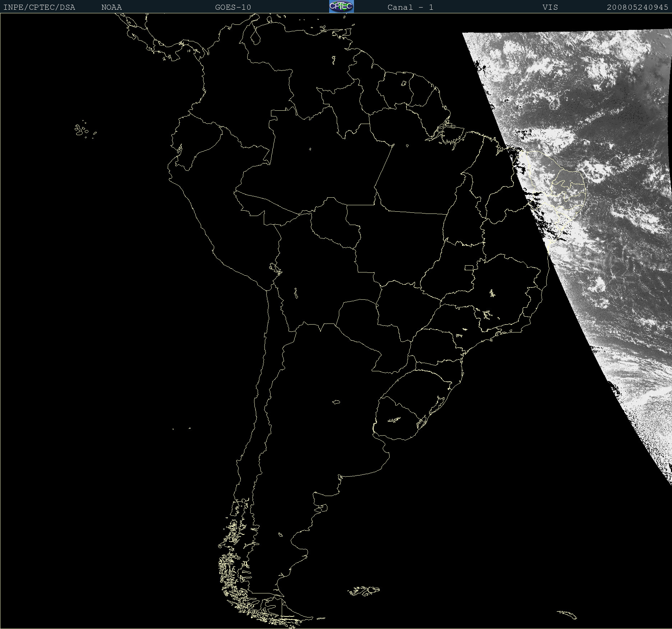
Task: Click the NOAA label in header
Action: click(111, 7)
